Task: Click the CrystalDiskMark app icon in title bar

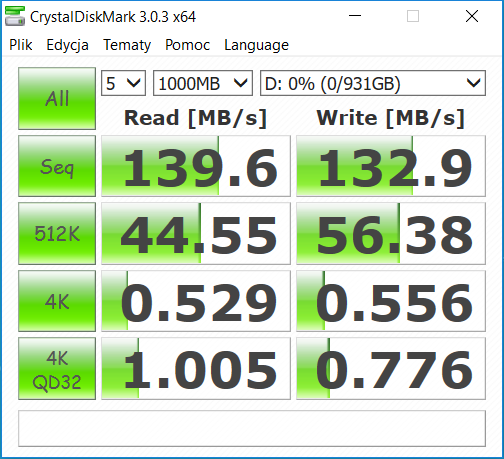Action: [x=15, y=16]
